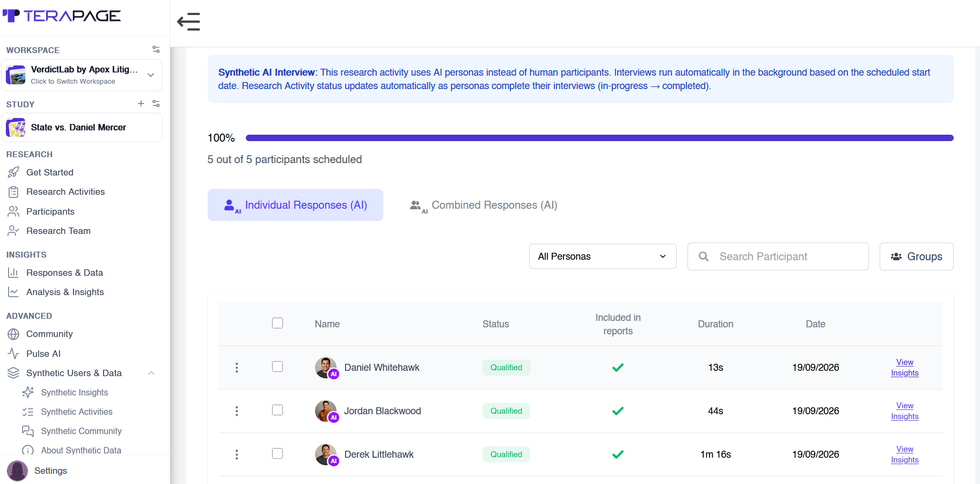
Task: Collapse the Synthetic Users & Data section
Action: (151, 373)
